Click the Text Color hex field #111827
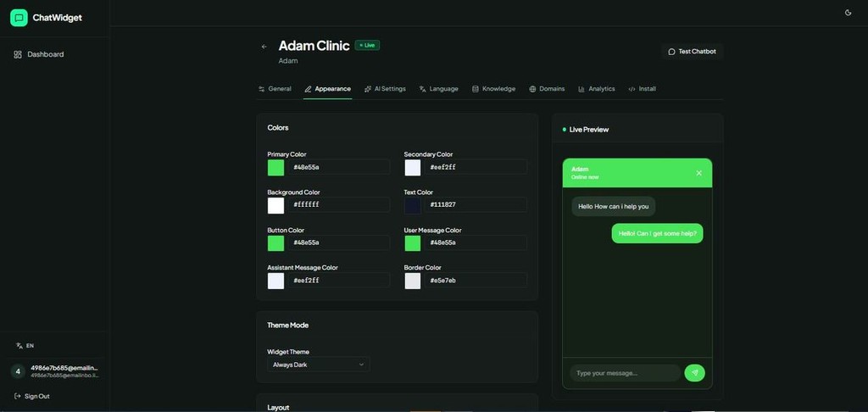 click(476, 205)
